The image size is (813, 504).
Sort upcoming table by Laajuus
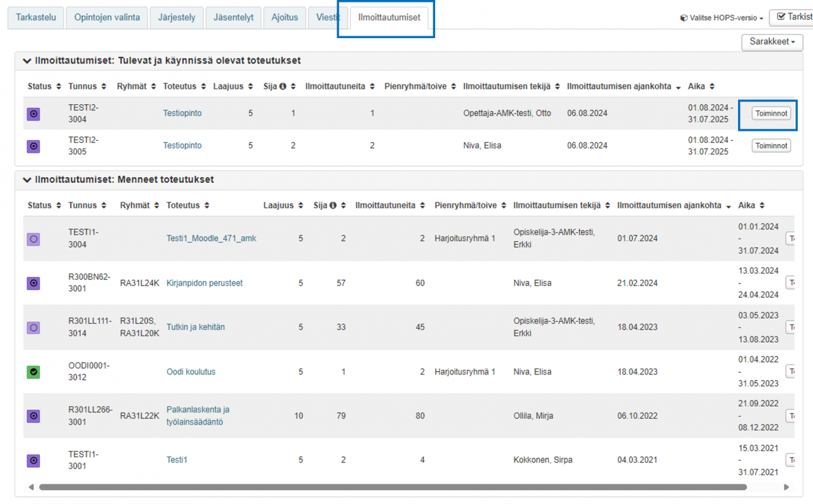[x=234, y=86]
